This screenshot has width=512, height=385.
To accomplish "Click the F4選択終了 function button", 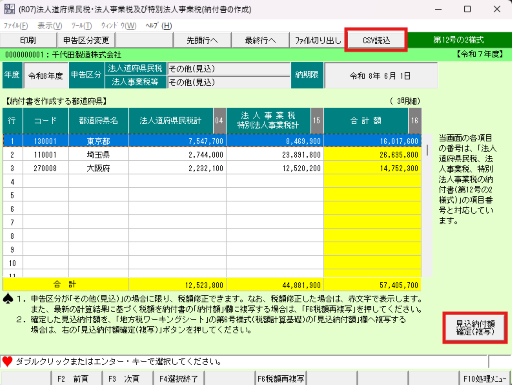I will pyautogui.click(x=179, y=379).
